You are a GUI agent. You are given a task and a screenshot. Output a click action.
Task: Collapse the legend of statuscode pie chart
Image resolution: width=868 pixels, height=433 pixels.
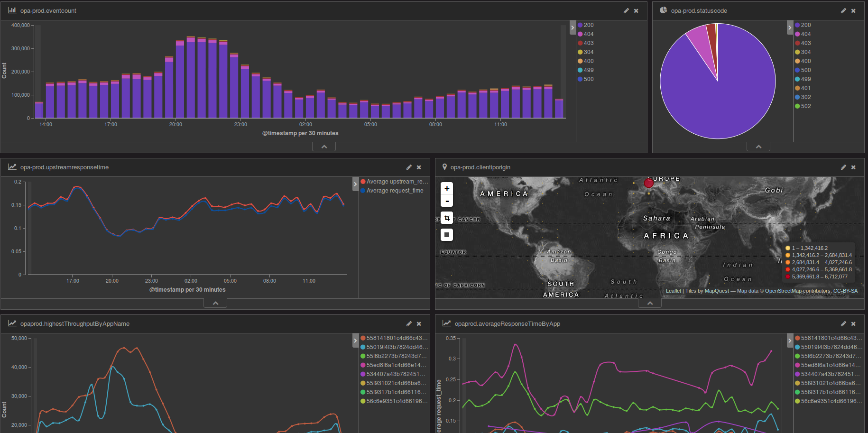(790, 28)
